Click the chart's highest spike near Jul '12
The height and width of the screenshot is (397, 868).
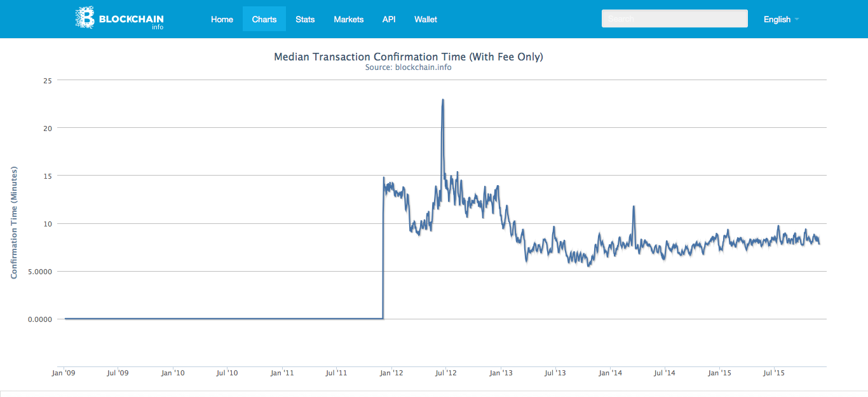coord(442,101)
